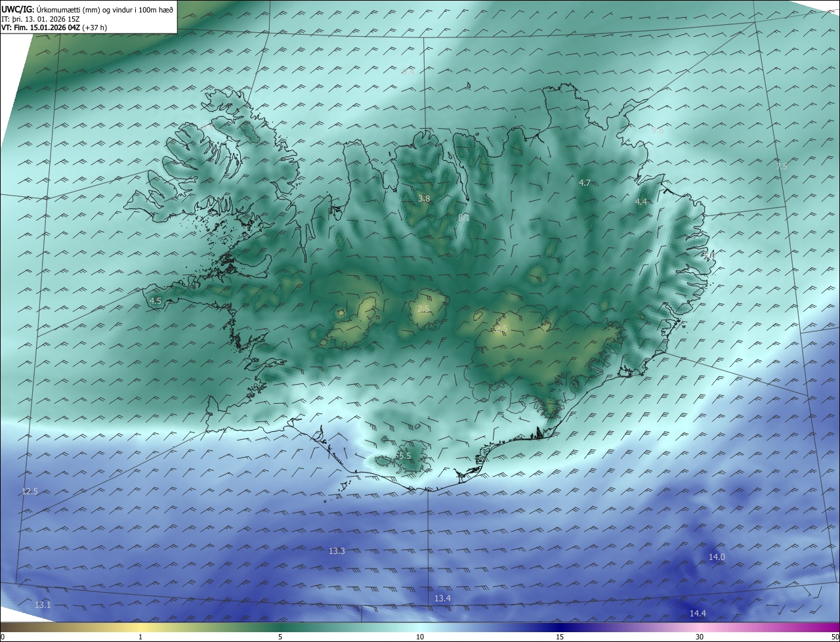Click the 13.1 value label

[43, 605]
